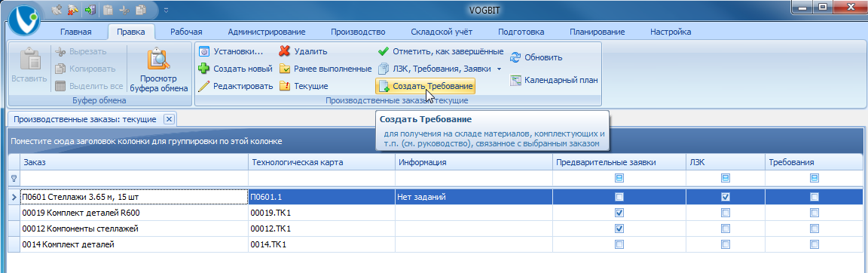Click Отметить, как завершённые

tap(440, 51)
